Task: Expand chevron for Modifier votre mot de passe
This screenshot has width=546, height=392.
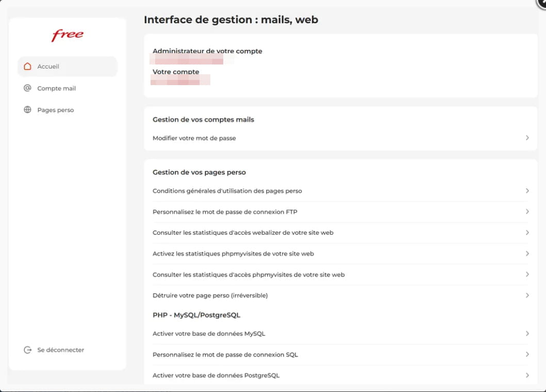Action: point(527,138)
